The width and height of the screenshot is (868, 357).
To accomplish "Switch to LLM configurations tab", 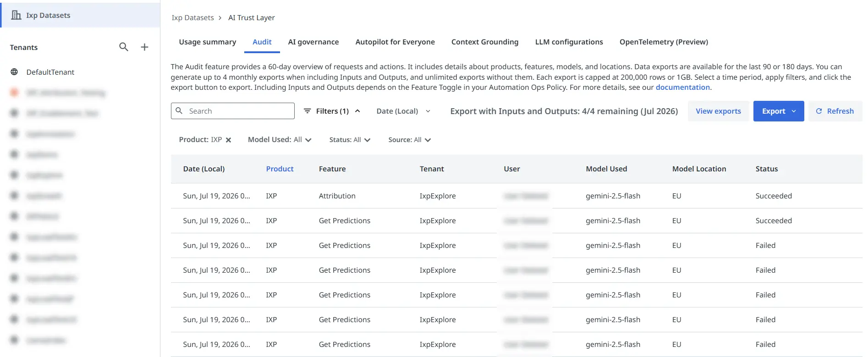I will (569, 42).
